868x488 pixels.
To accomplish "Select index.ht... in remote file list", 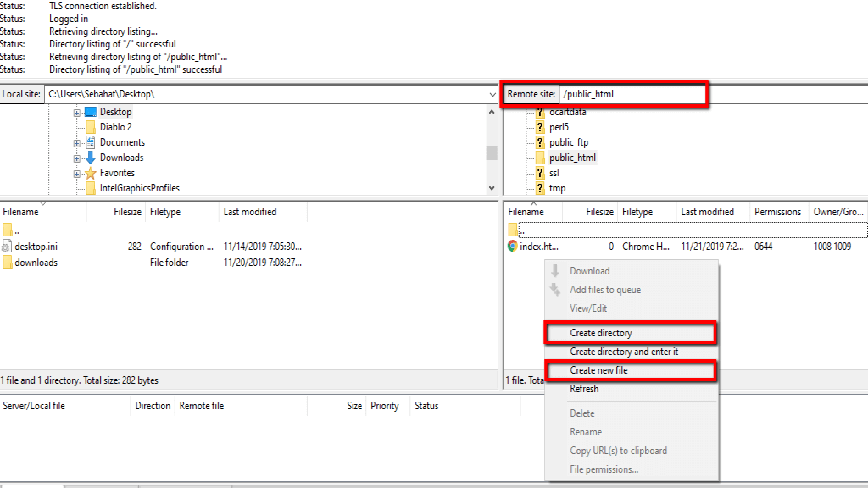I will (538, 247).
